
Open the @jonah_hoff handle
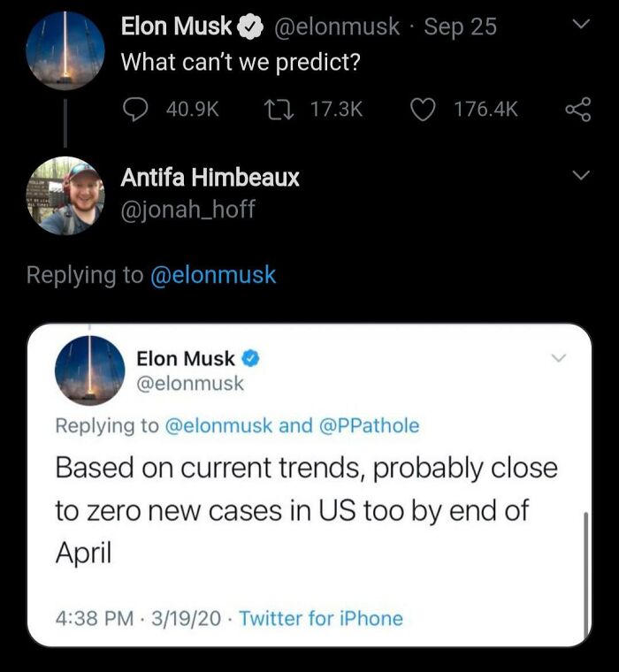tap(187, 210)
